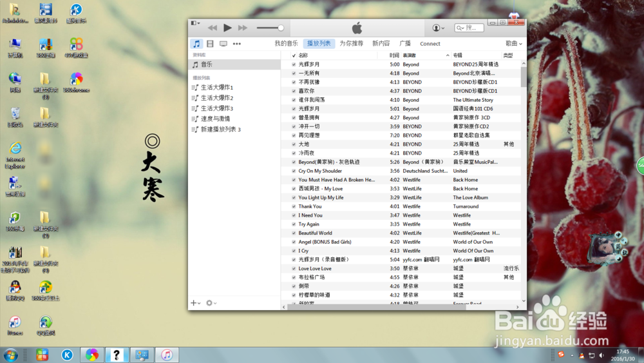The width and height of the screenshot is (644, 363).
Task: Open the 360 Chrome desktop icon
Action: [76, 83]
